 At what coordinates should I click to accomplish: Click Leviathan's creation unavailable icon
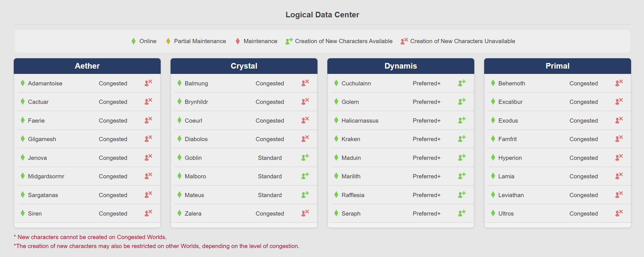619,194
